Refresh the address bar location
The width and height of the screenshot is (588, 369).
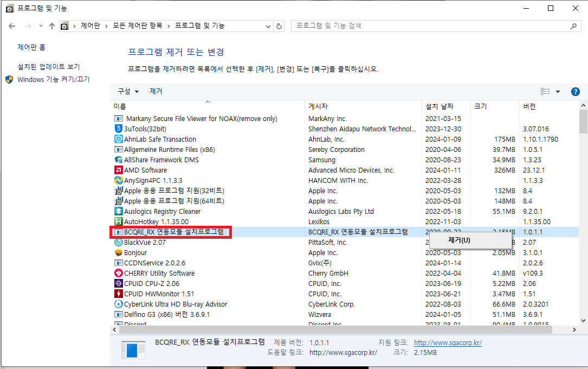(279, 26)
